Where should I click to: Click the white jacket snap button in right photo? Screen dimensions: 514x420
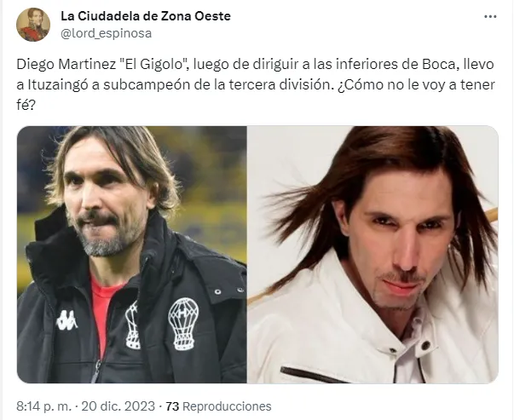(x=425, y=345)
